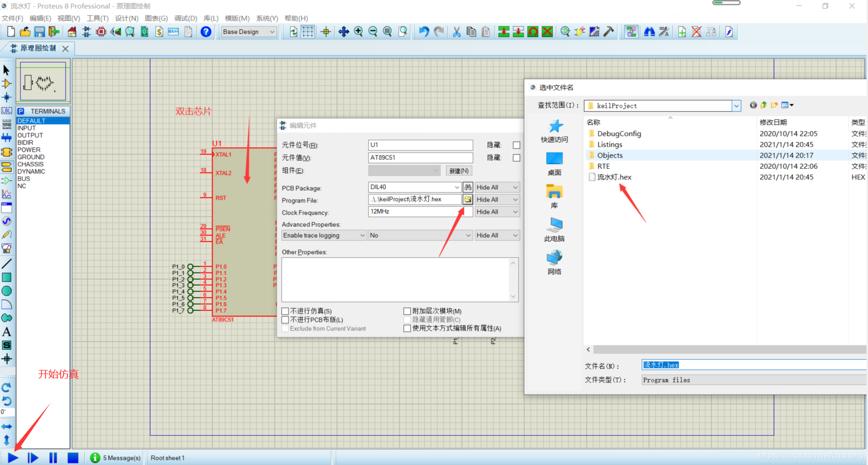The width and height of the screenshot is (868, 465).
Task: Open Hide All dropdown for PCB Package
Action: 497,187
